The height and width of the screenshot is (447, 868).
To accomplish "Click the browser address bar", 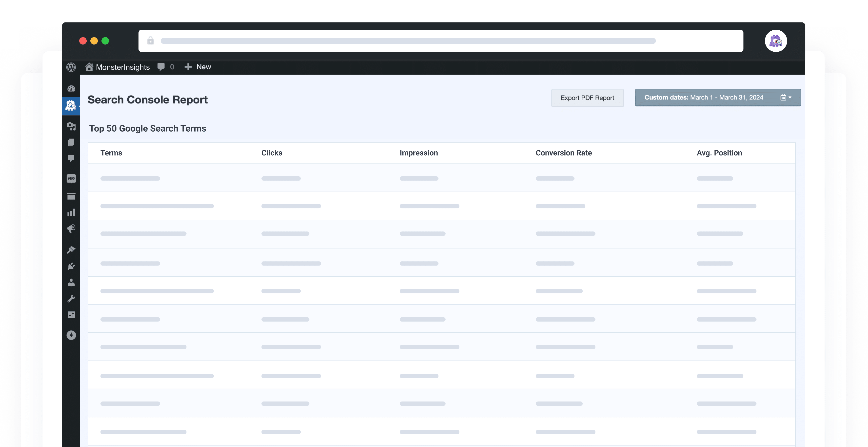I will click(440, 41).
